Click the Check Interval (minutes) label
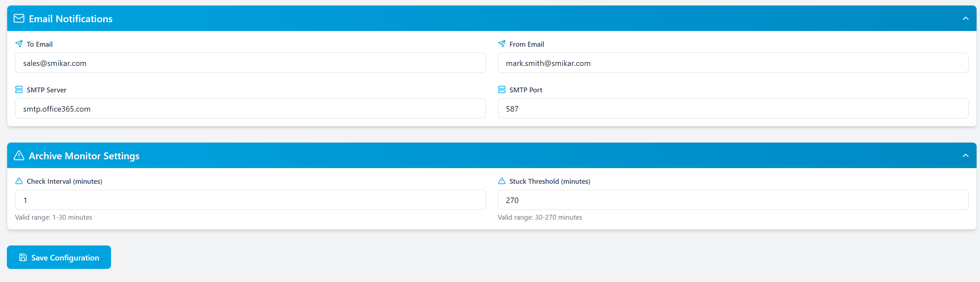This screenshot has width=980, height=282. (64, 181)
